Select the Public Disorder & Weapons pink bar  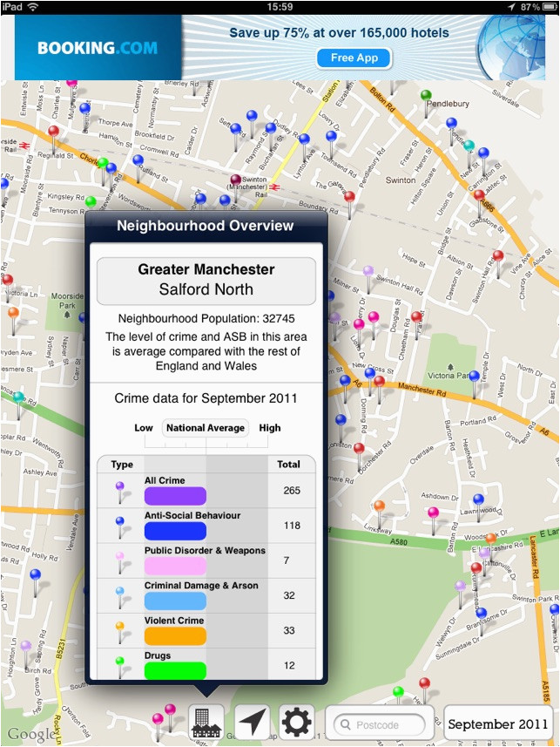pos(175,566)
